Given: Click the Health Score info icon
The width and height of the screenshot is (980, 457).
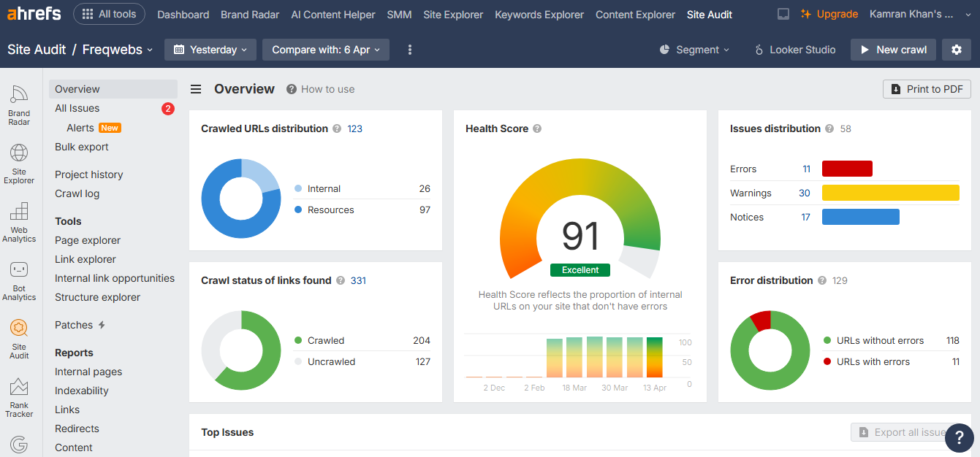Looking at the screenshot, I should point(537,128).
